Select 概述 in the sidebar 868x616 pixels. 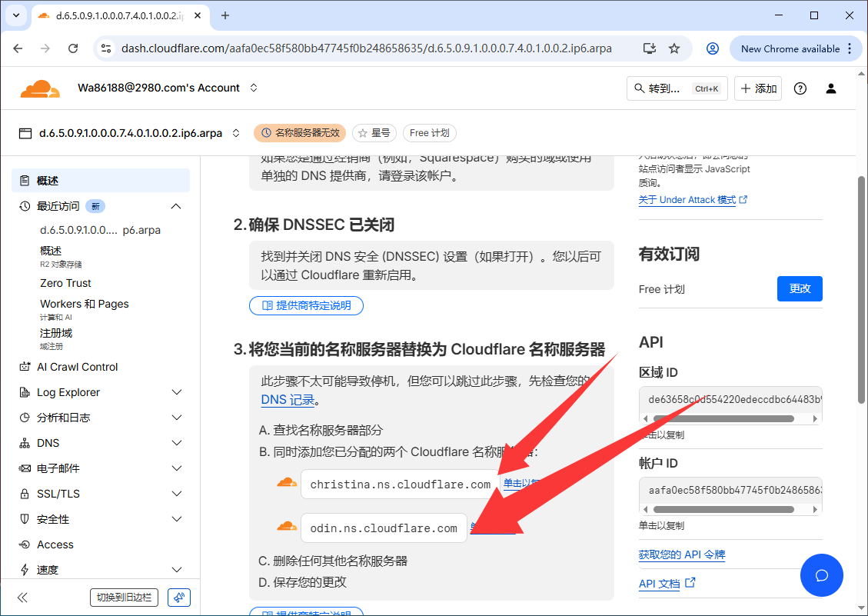point(48,181)
